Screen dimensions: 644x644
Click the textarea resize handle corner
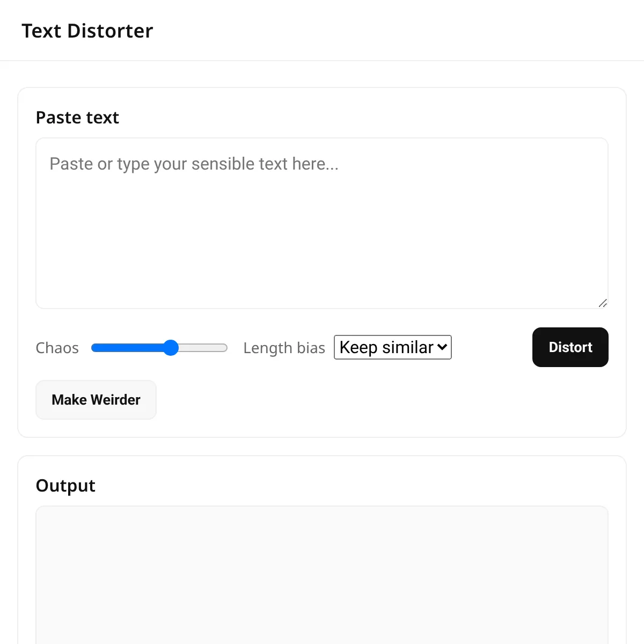tap(603, 303)
